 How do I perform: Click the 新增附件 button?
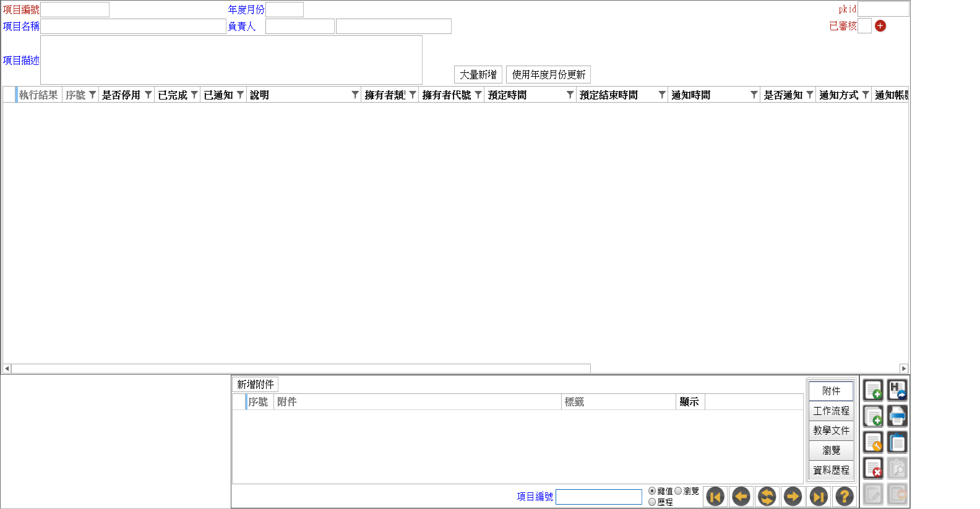coord(256,384)
